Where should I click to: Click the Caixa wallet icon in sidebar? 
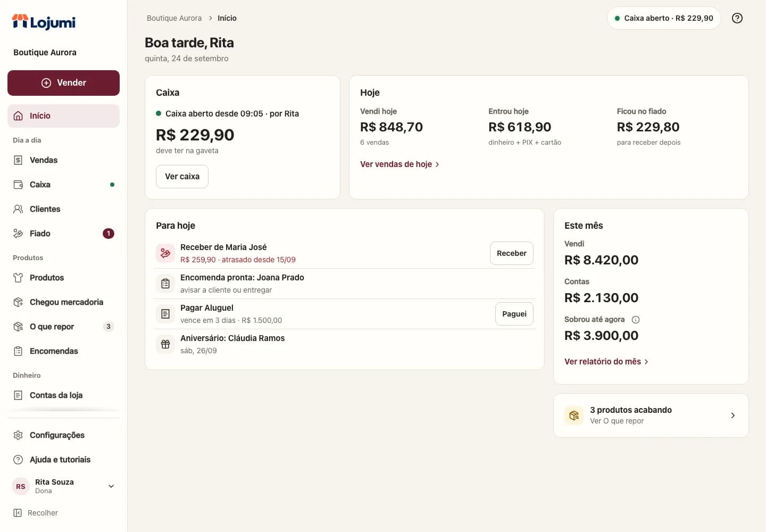18,185
